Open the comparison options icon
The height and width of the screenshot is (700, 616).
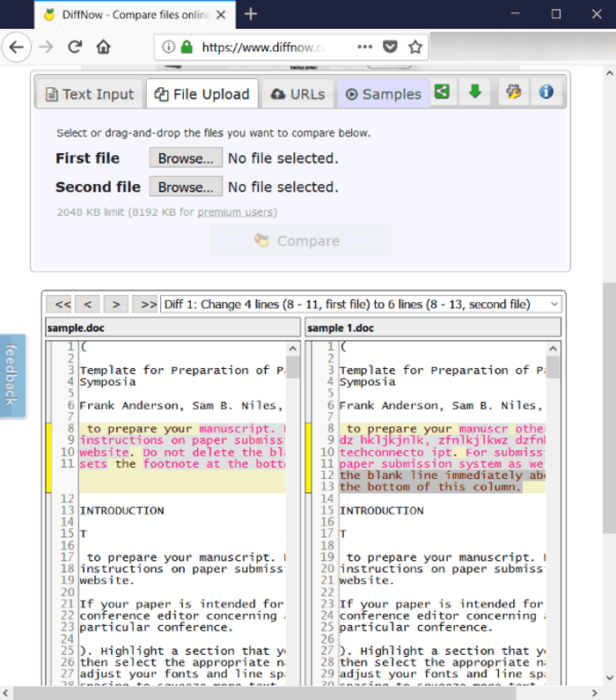tap(513, 93)
